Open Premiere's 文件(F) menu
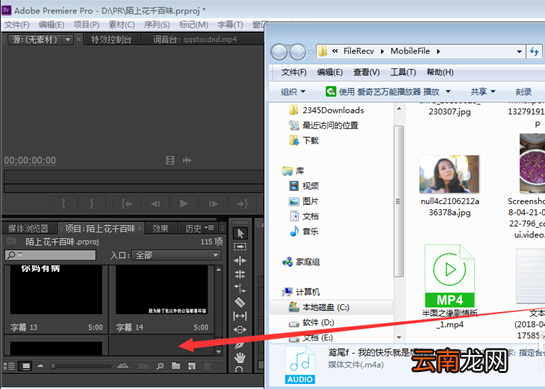 click(17, 25)
